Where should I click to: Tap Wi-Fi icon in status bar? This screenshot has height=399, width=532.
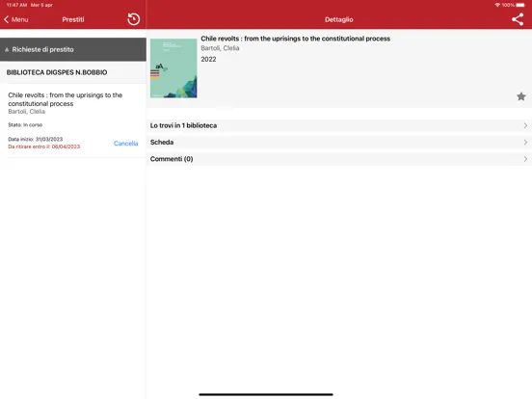point(497,5)
